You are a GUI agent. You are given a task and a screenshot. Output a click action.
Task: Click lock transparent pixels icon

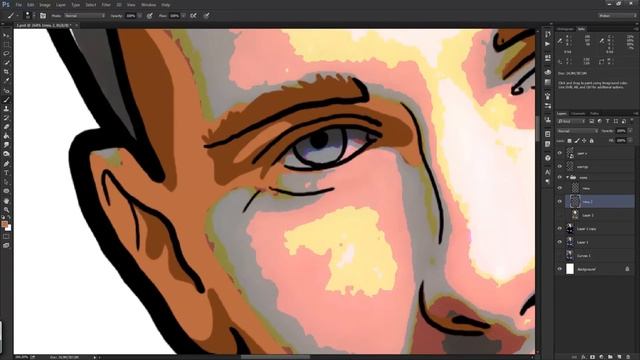tap(570, 140)
